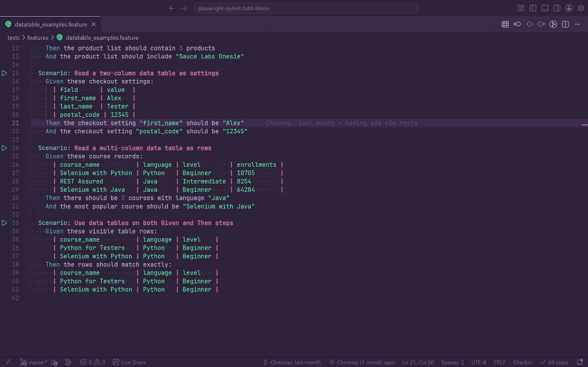The height and width of the screenshot is (367, 588).
Task: Click the git graph status bar icon
Action: click(68, 362)
